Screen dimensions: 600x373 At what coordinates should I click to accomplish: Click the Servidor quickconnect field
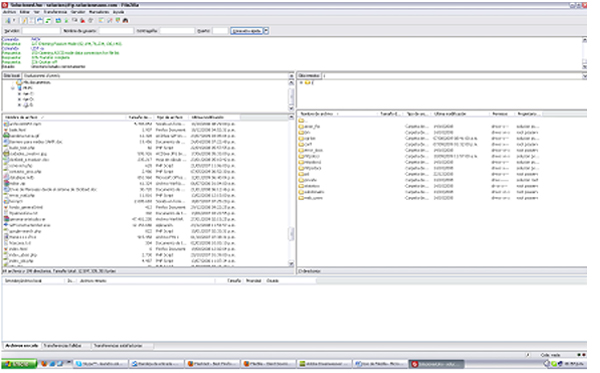click(41, 31)
